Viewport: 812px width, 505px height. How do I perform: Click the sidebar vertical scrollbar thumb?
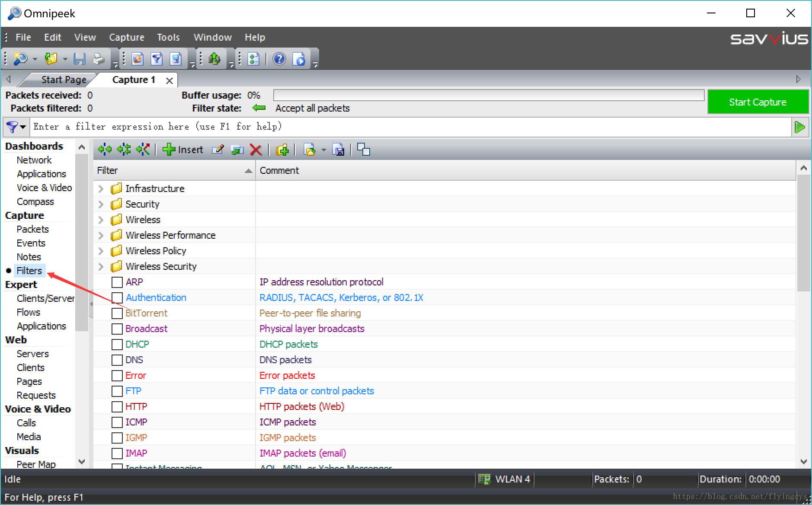(81, 242)
